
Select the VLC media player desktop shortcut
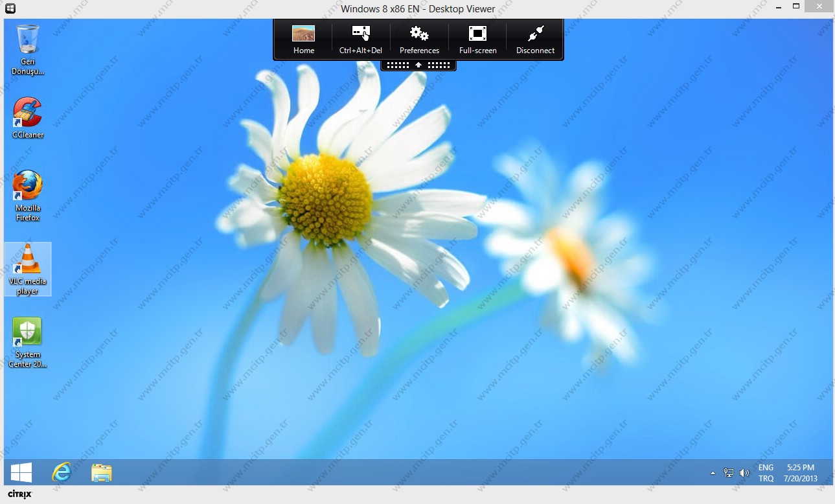click(28, 269)
